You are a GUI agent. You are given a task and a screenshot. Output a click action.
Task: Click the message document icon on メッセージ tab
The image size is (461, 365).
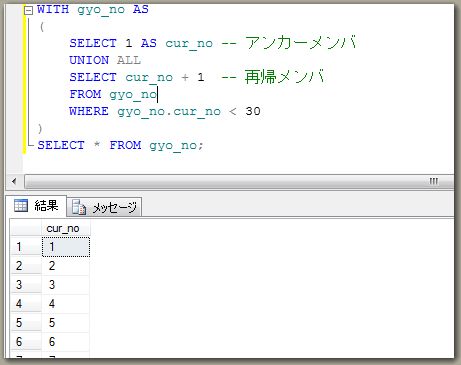[x=79, y=207]
